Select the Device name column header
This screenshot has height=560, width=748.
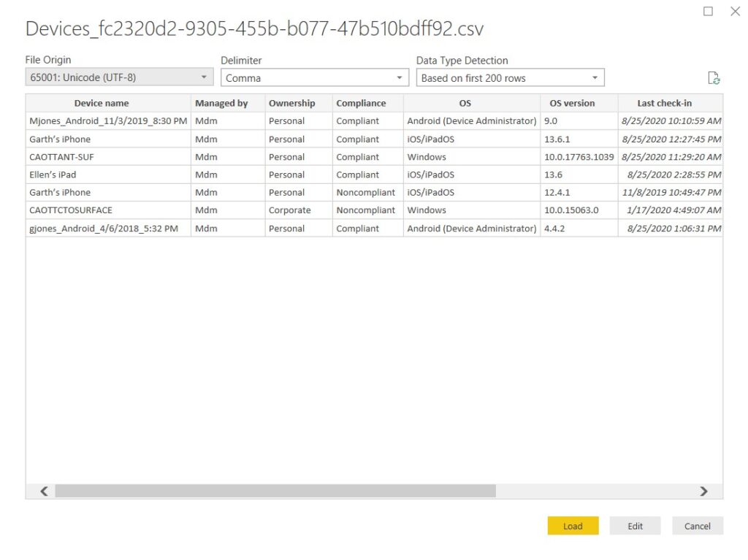point(102,103)
